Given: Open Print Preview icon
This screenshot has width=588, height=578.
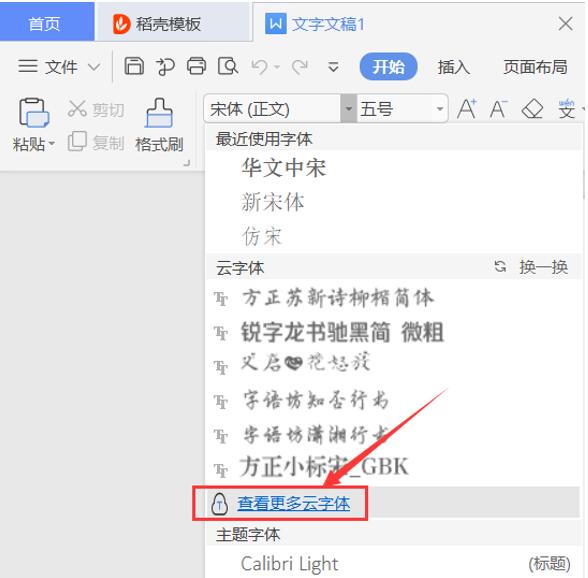Looking at the screenshot, I should click(228, 66).
